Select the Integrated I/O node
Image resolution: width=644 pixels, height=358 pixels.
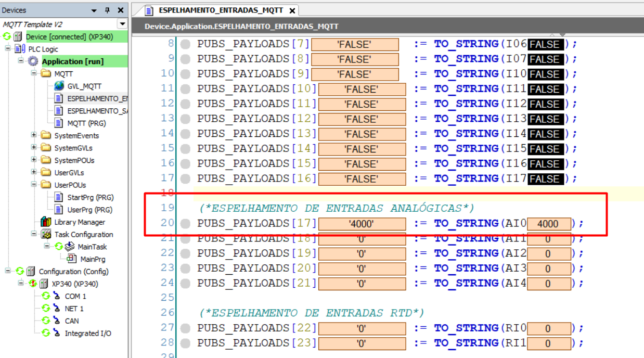87,333
